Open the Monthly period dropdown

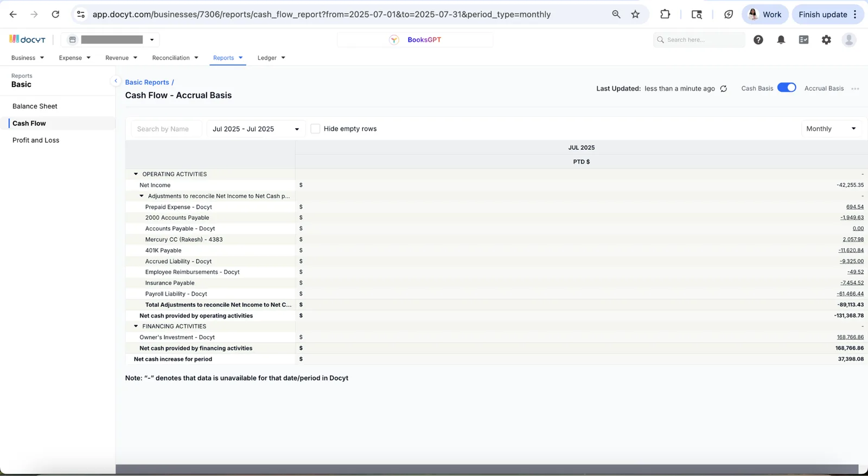[831, 129]
